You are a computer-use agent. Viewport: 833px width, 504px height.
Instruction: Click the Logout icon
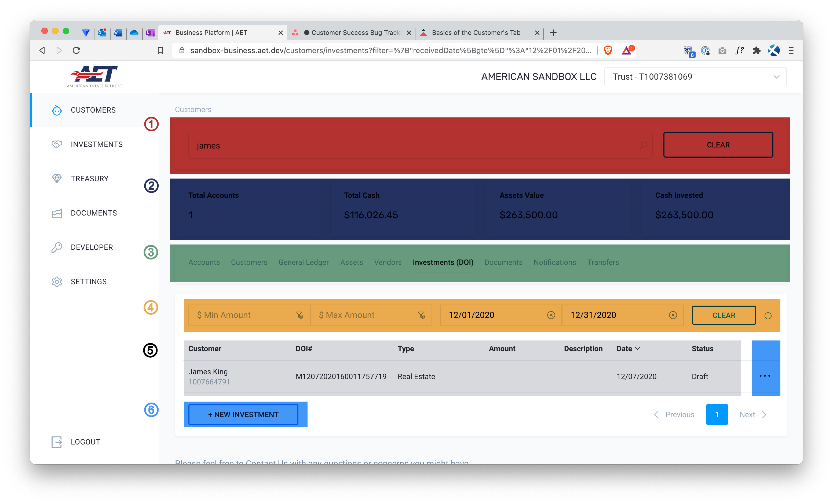click(x=57, y=442)
